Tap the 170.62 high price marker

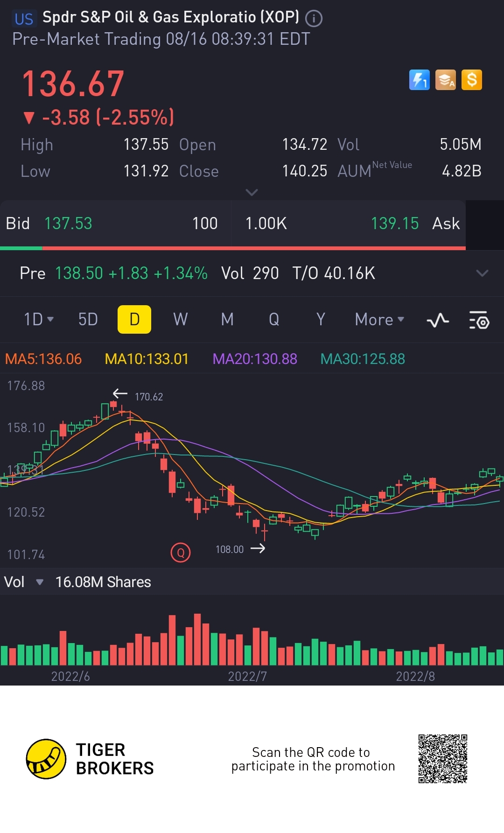click(149, 397)
